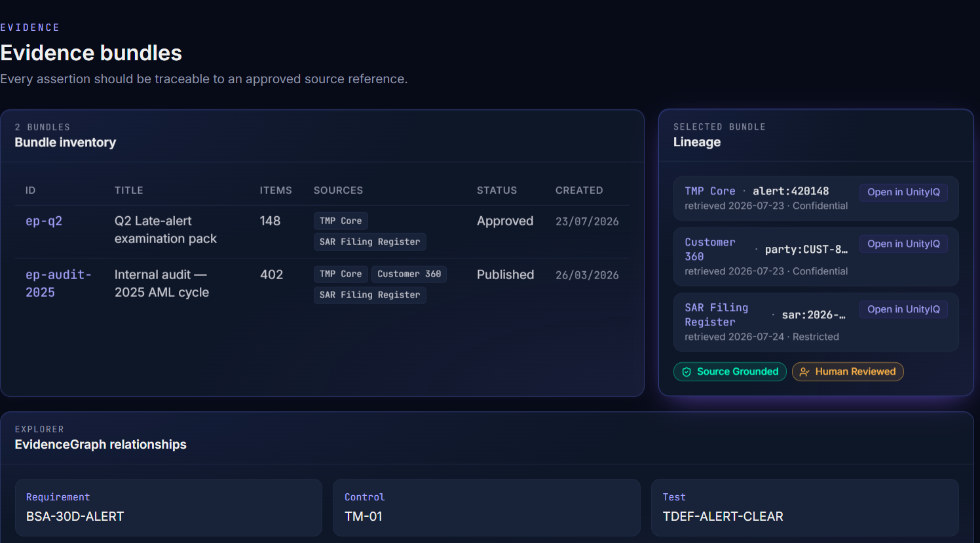This screenshot has height=543, width=980.
Task: Select TMP Core tag in ep-audit-2025 row
Action: coord(341,274)
